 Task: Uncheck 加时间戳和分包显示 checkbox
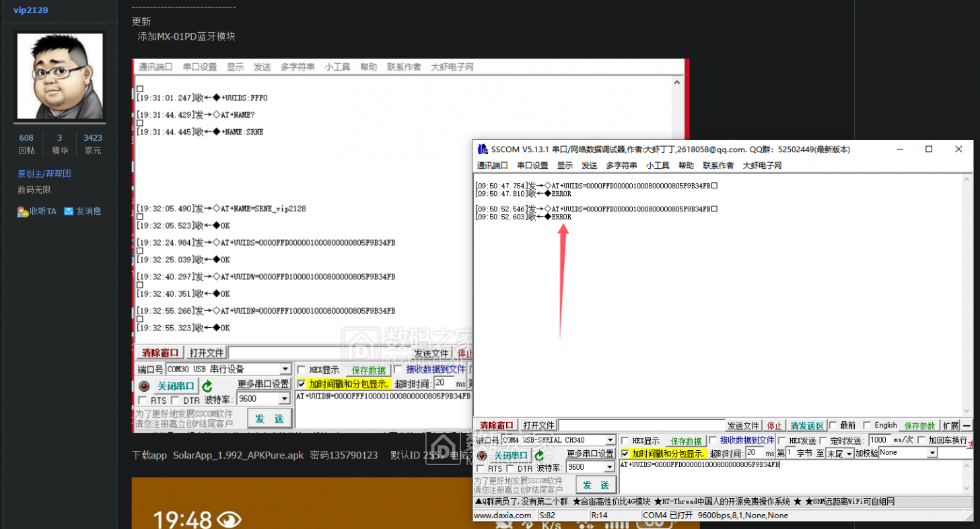click(625, 454)
